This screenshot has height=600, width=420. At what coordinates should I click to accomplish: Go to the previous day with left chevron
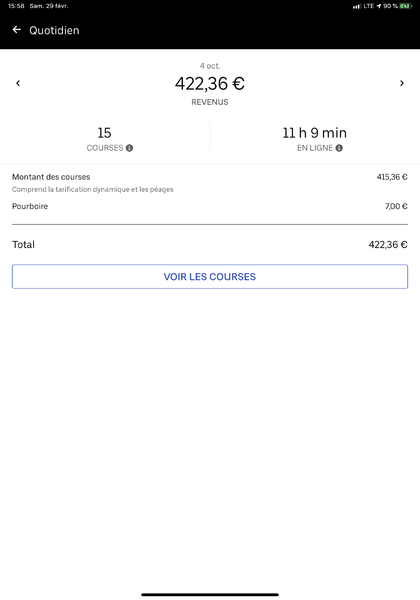(x=18, y=83)
